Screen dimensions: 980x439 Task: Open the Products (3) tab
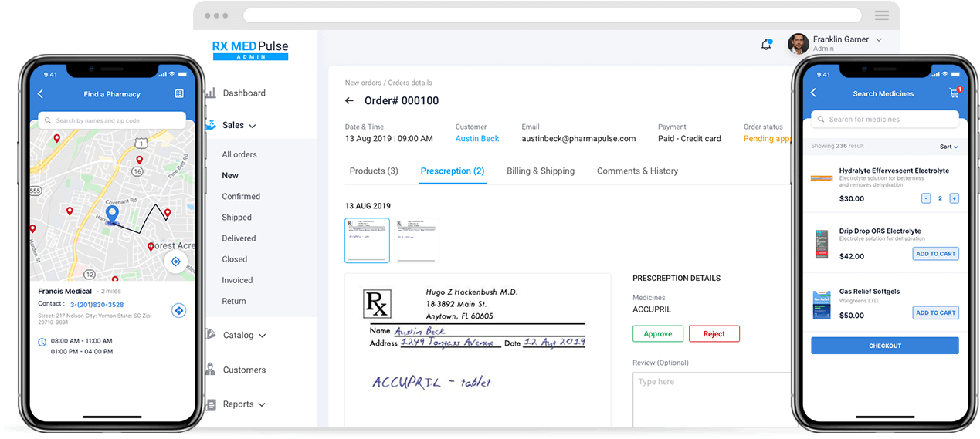[x=374, y=171]
